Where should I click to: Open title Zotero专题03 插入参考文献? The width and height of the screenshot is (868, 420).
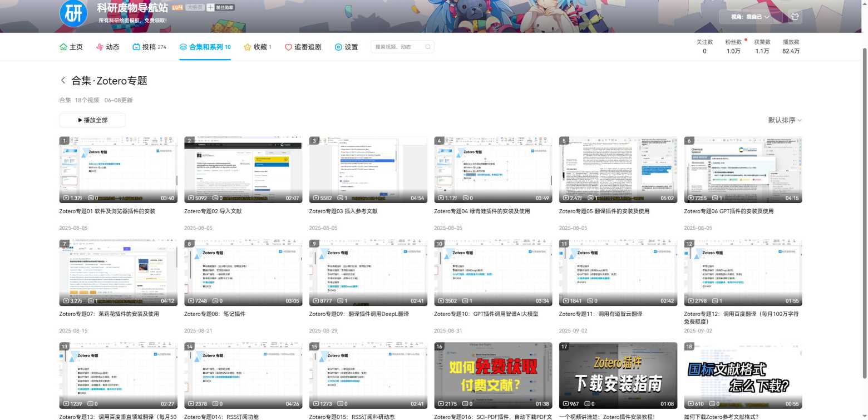343,211
